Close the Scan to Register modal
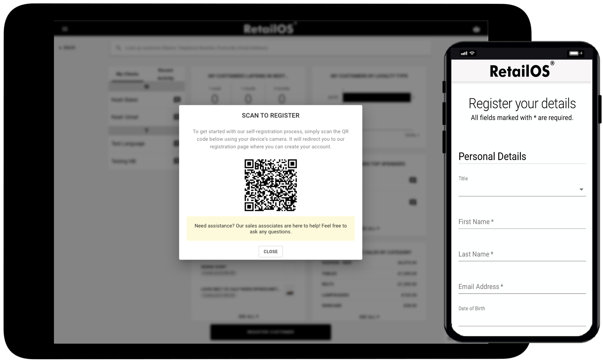Viewport: 603px width, 364px height. pyautogui.click(x=270, y=251)
